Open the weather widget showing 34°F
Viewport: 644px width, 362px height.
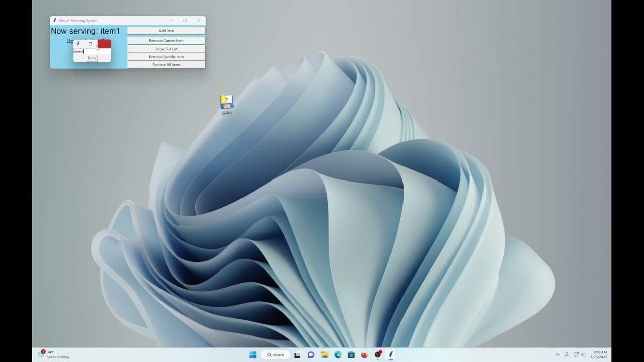click(54, 354)
